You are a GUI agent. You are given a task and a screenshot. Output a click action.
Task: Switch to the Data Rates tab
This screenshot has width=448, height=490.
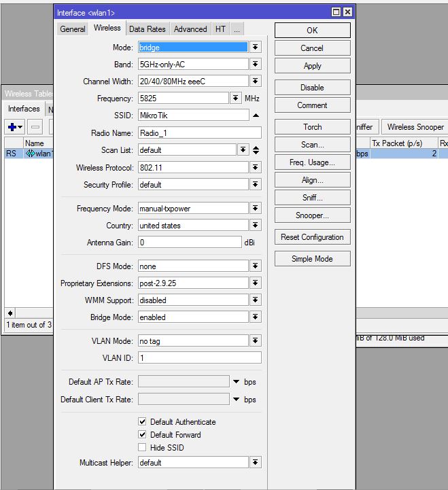pyautogui.click(x=148, y=29)
